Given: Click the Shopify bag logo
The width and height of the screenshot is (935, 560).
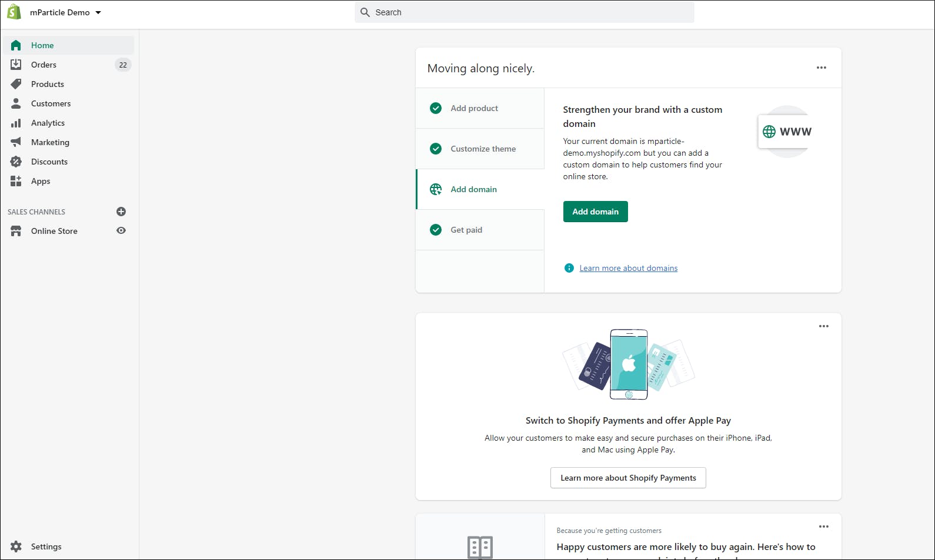Looking at the screenshot, I should tap(14, 12).
